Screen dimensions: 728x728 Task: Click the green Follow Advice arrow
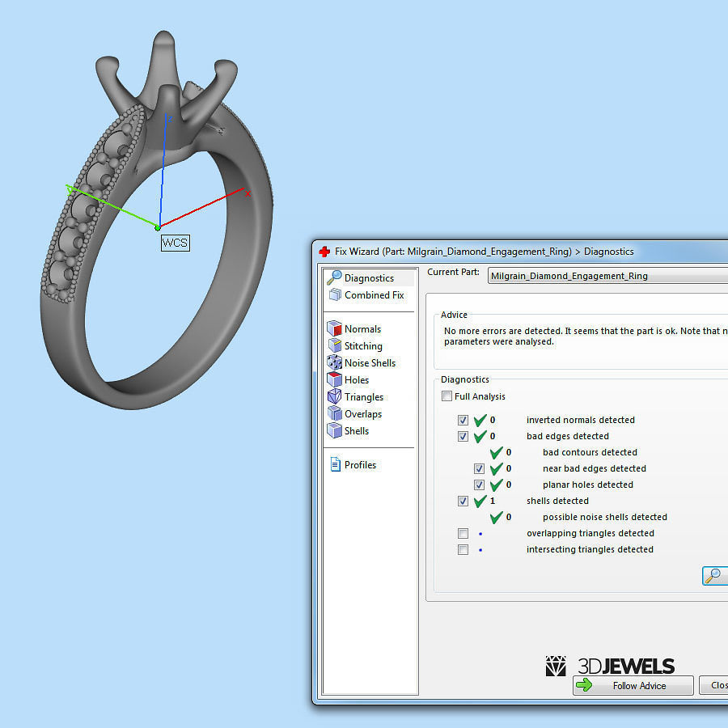tap(584, 685)
